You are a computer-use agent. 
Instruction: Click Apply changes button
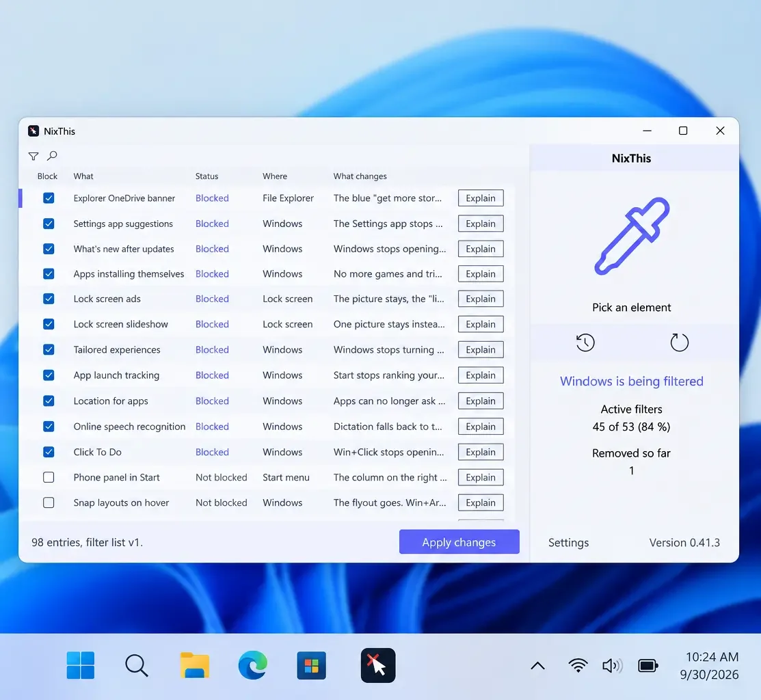459,542
